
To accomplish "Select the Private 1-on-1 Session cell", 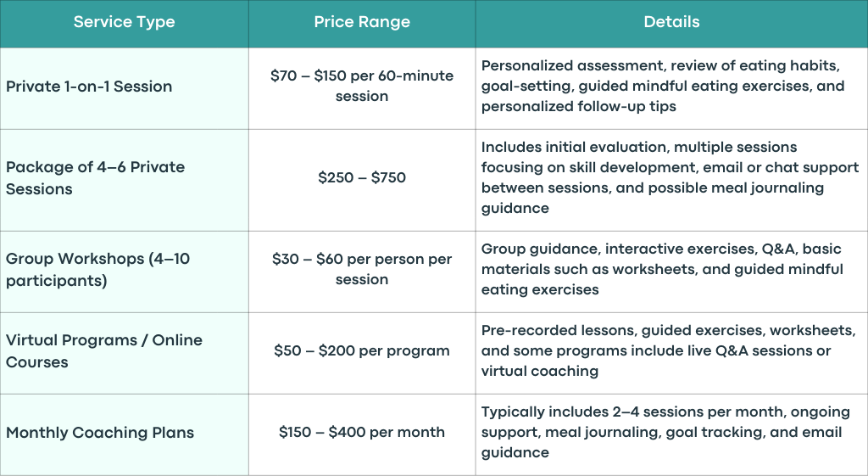I will point(124,88).
